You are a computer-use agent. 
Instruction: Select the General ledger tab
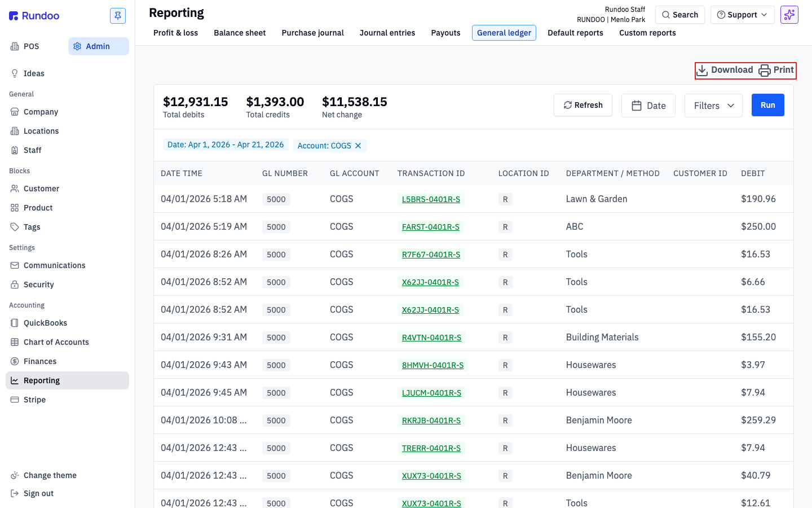tap(504, 33)
